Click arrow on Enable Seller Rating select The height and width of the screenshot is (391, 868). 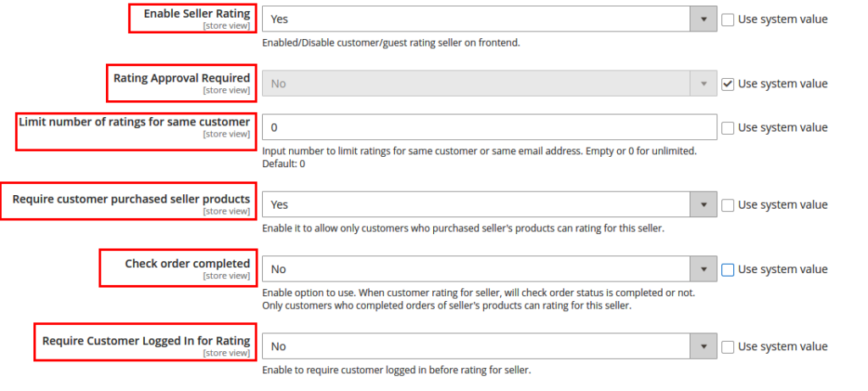[703, 18]
